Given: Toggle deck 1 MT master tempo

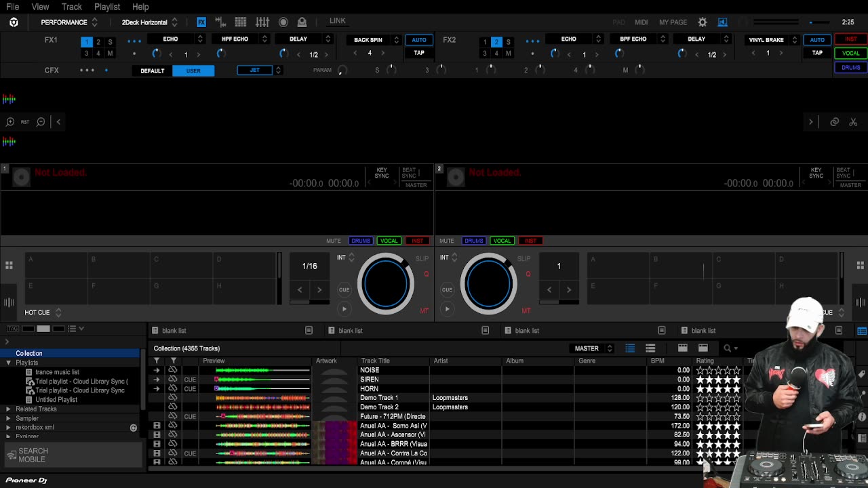Looking at the screenshot, I should pos(424,310).
